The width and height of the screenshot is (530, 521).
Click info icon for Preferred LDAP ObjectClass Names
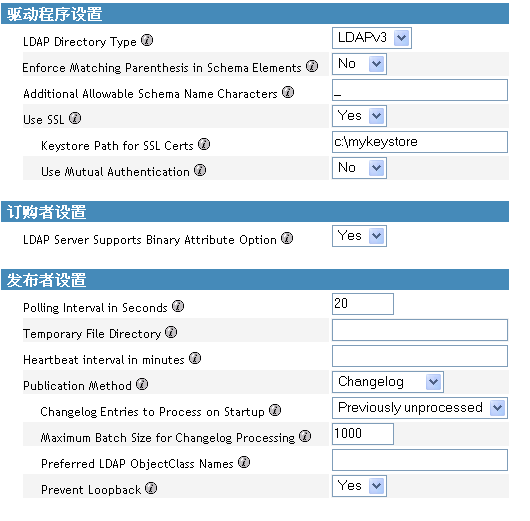[x=244, y=462]
